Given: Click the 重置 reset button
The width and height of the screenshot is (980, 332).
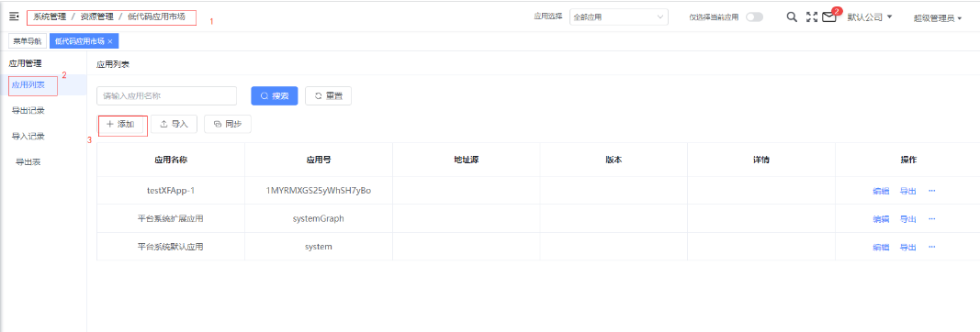Looking at the screenshot, I should (328, 95).
